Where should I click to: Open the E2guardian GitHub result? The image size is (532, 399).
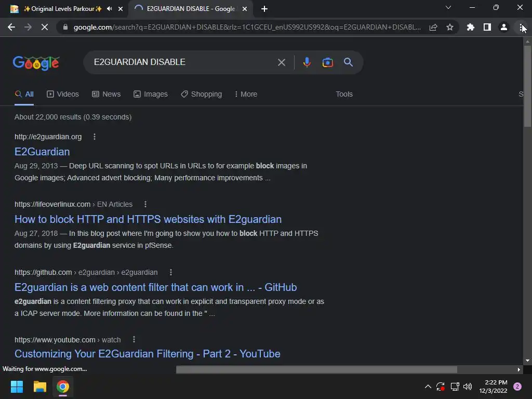(155, 287)
